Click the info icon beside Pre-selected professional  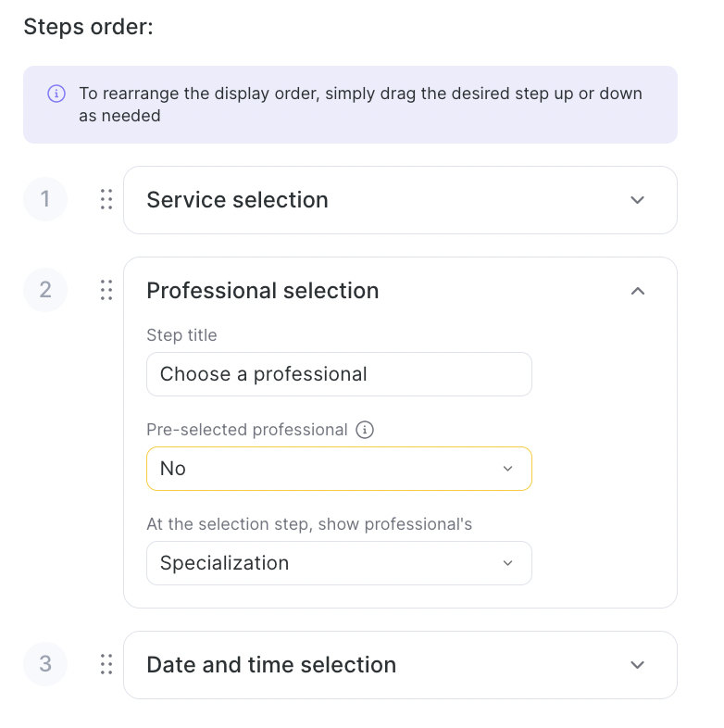365,430
